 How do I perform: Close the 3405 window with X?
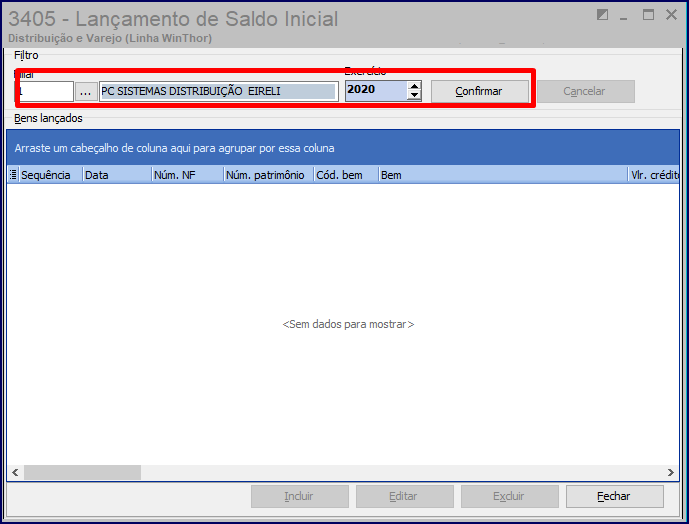pyautogui.click(x=671, y=15)
